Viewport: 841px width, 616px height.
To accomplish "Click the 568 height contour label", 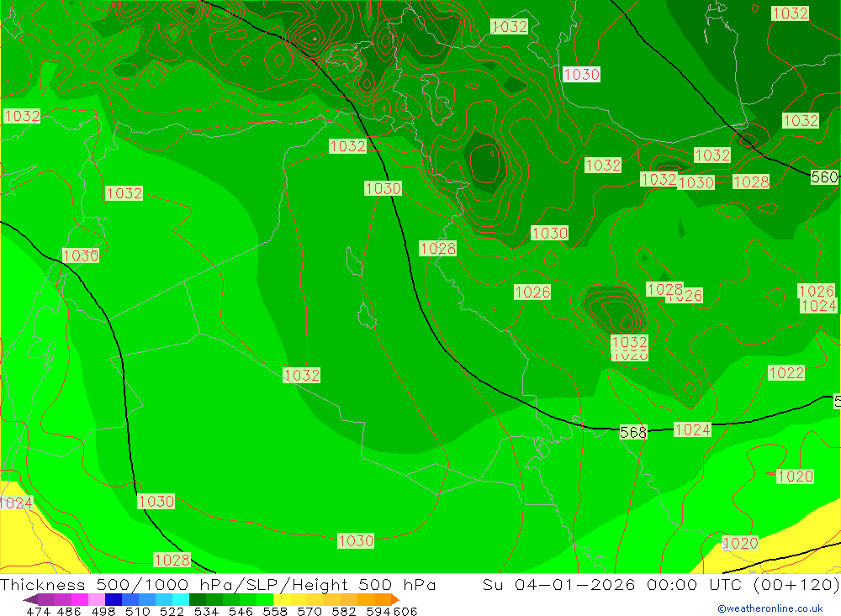I will point(633,432).
